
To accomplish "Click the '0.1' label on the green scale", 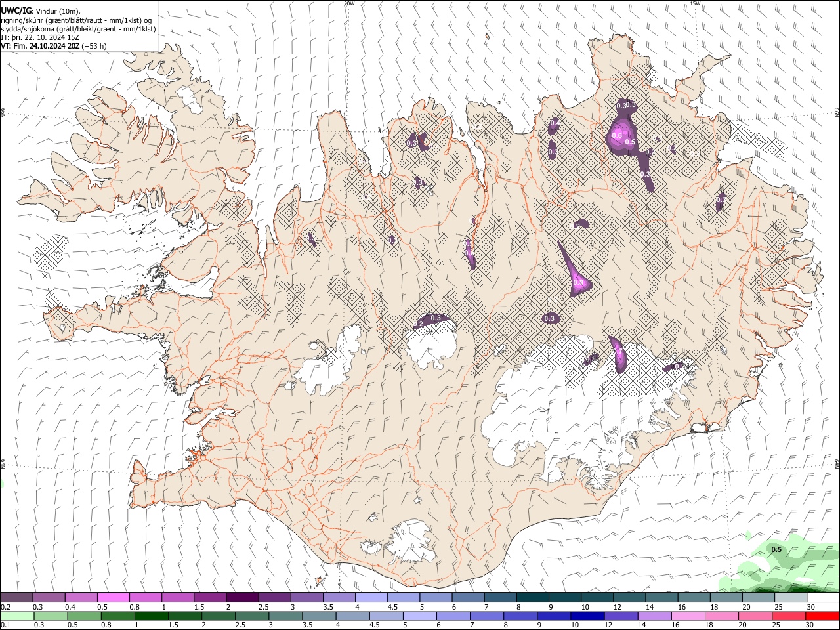I will pyautogui.click(x=5, y=625).
